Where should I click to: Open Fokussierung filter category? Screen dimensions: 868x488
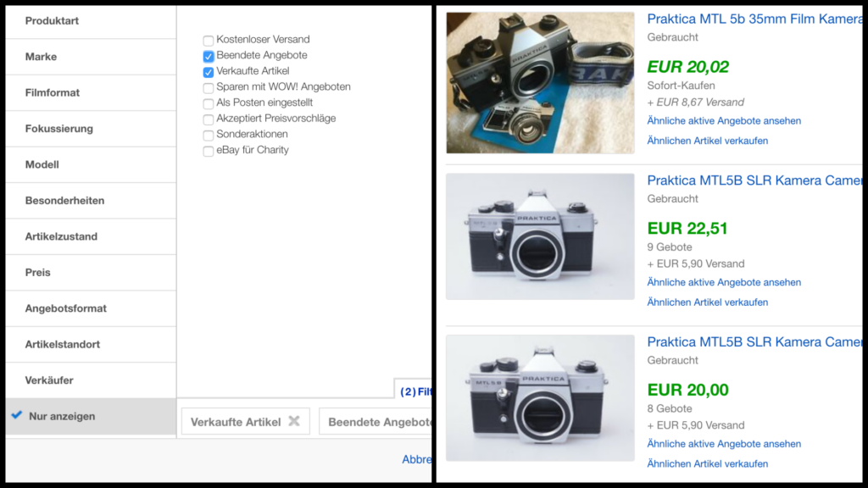pos(91,129)
